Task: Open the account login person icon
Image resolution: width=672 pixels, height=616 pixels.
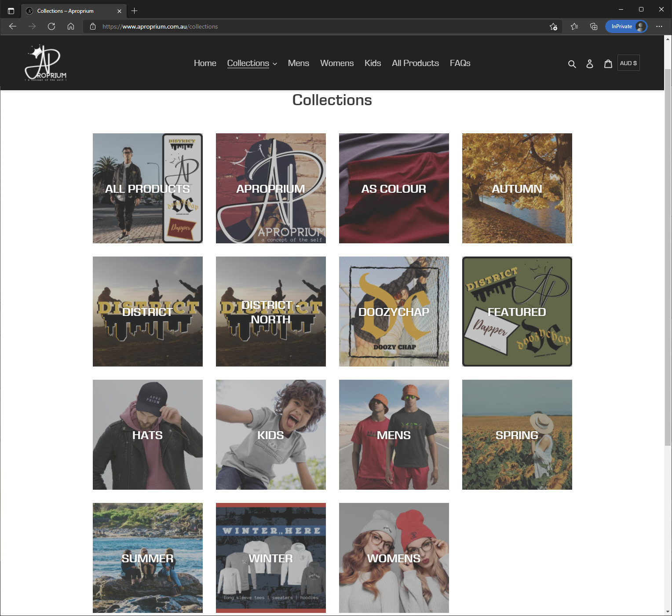Action: [x=590, y=64]
